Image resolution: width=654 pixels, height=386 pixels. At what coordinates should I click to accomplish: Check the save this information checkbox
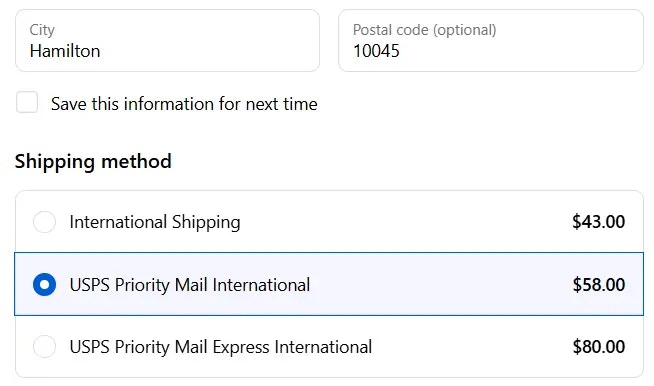pyautogui.click(x=27, y=102)
